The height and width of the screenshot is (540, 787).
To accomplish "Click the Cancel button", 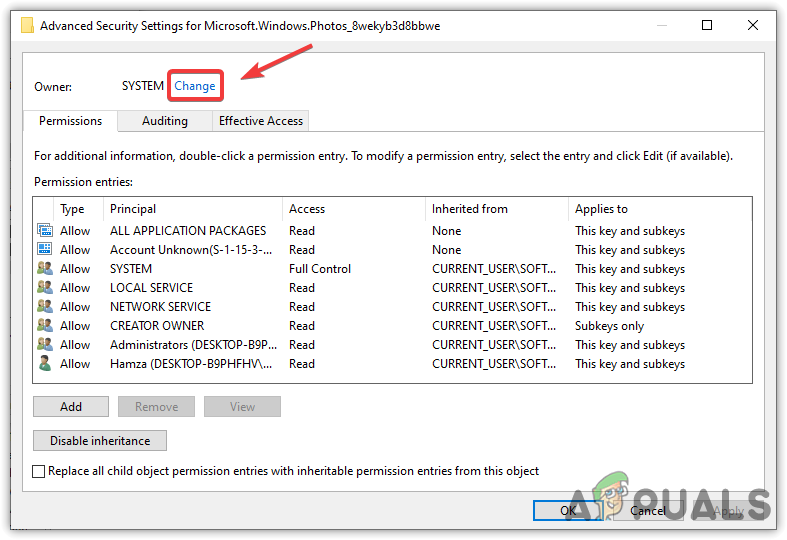I will coord(647,511).
